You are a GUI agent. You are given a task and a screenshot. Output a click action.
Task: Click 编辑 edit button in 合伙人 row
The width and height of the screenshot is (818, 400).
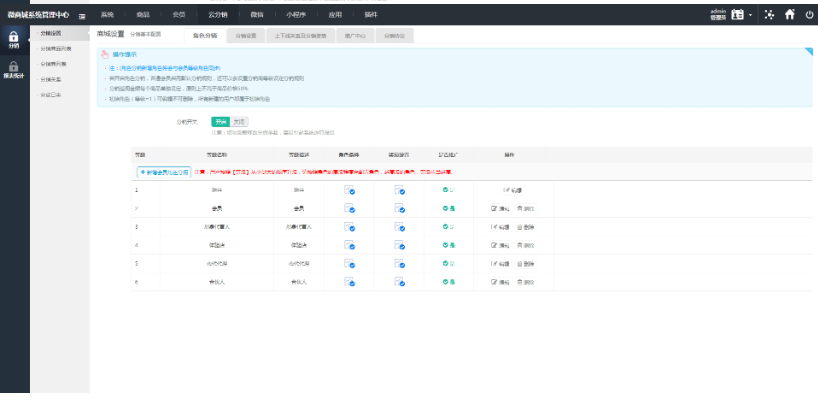500,283
